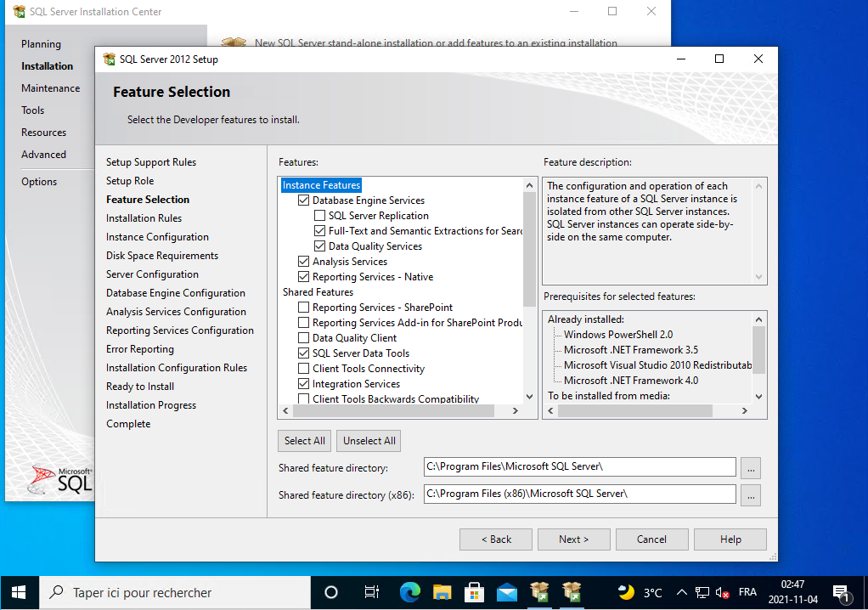This screenshot has height=610, width=868.
Task: Click the Windows Start button
Action: pyautogui.click(x=19, y=592)
